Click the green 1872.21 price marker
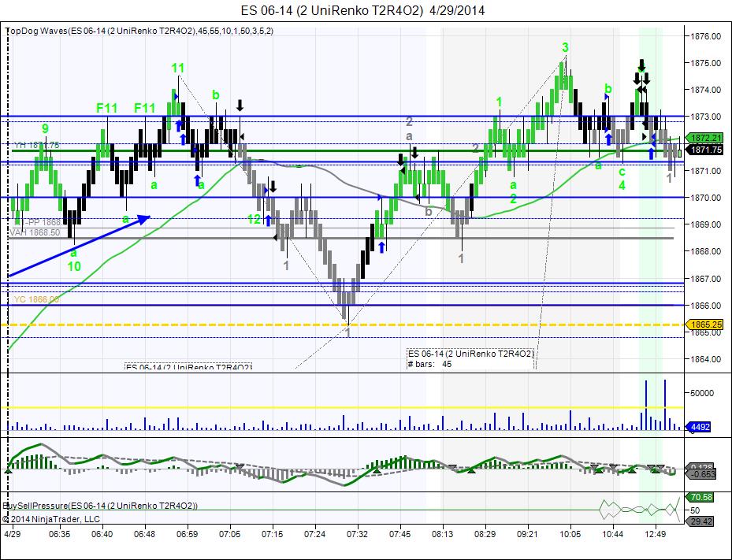This screenshot has width=732, height=560. [705, 138]
